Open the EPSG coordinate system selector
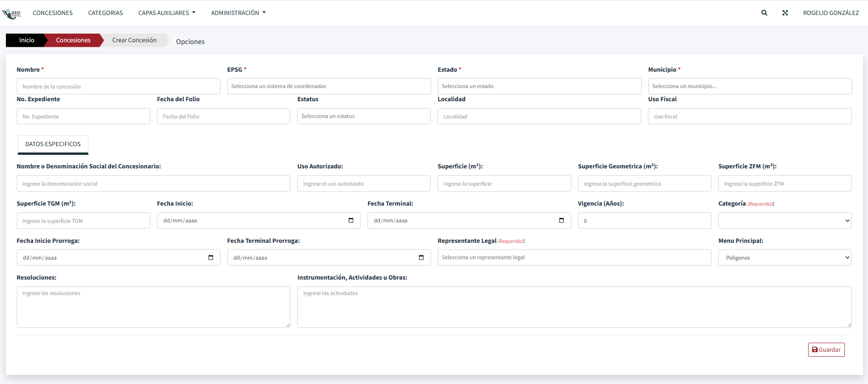 coord(329,86)
